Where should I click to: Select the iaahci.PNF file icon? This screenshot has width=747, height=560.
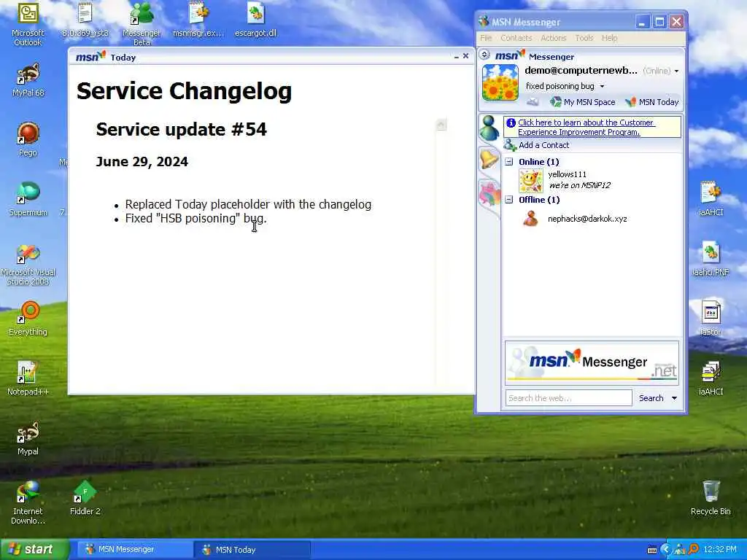[711, 260]
